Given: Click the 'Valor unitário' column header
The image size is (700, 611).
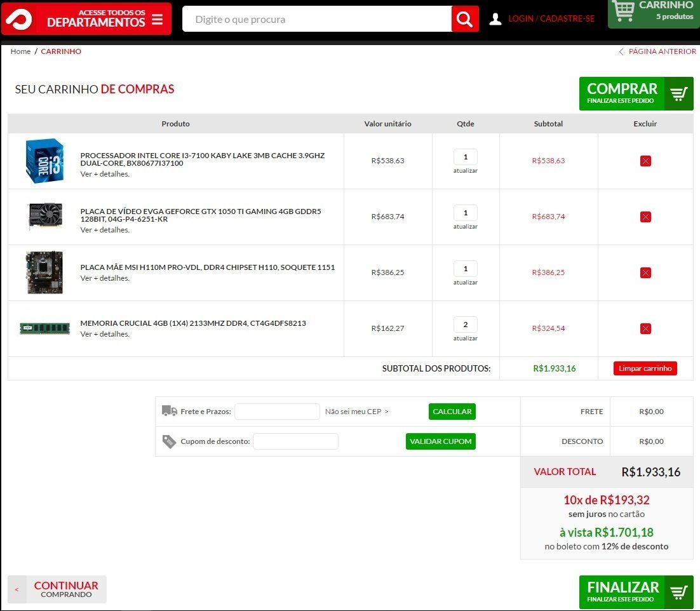Looking at the screenshot, I should point(387,124).
